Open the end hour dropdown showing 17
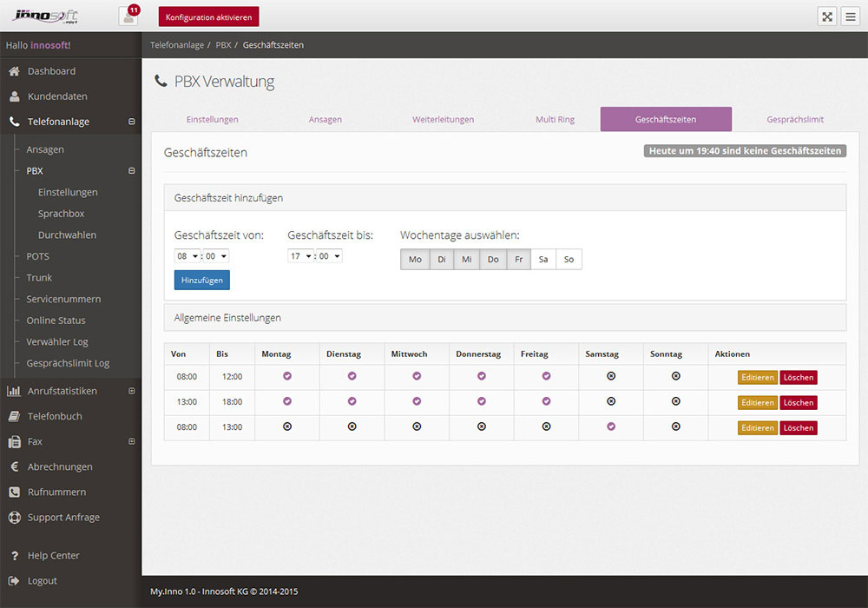 [300, 256]
